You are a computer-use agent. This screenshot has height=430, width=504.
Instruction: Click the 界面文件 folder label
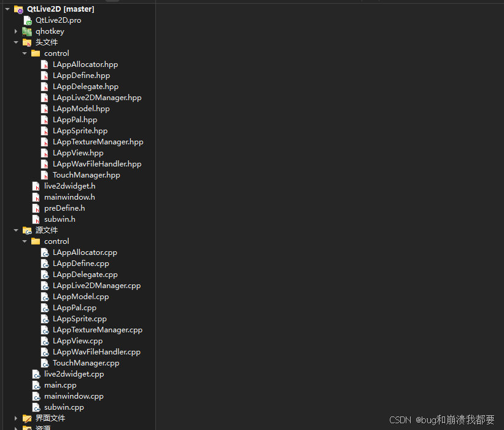click(50, 418)
